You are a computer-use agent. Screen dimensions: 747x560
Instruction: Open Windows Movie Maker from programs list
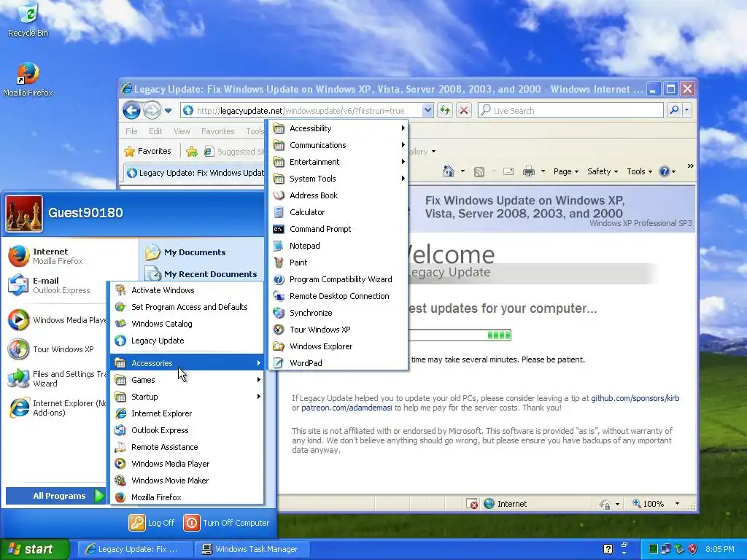coord(187,481)
